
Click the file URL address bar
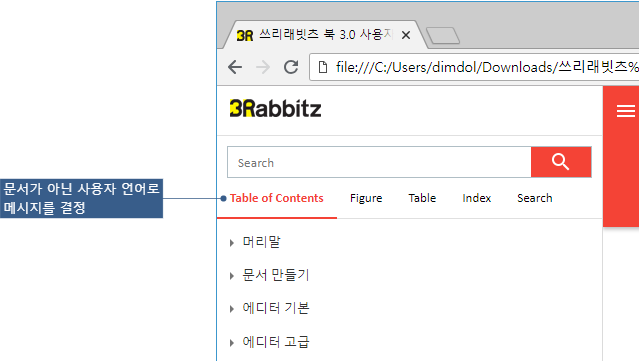pyautogui.click(x=475, y=67)
